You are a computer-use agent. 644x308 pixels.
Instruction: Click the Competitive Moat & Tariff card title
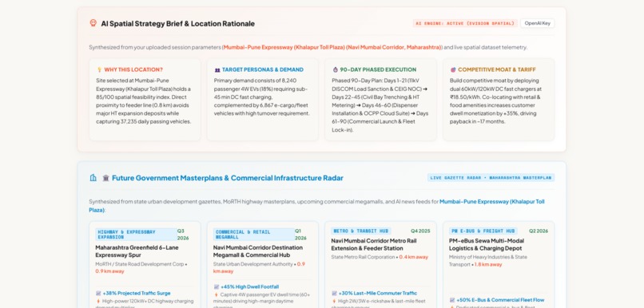496,69
